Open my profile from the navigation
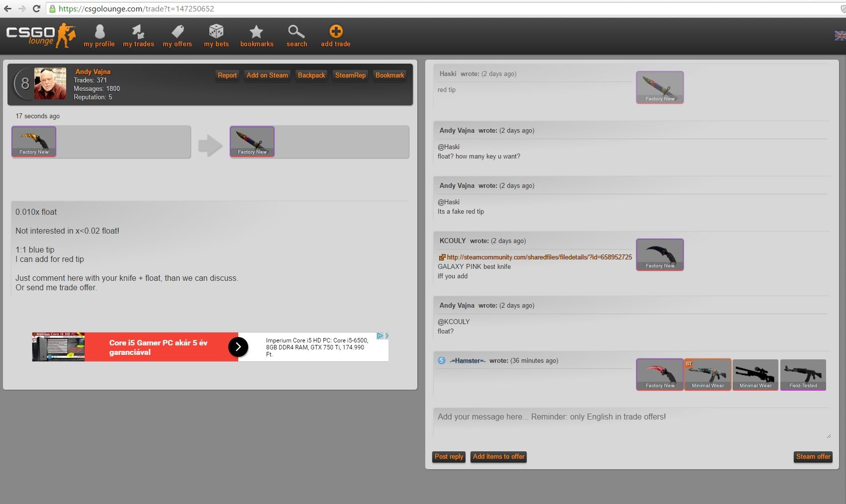Screen dimensions: 846x504 (99, 36)
